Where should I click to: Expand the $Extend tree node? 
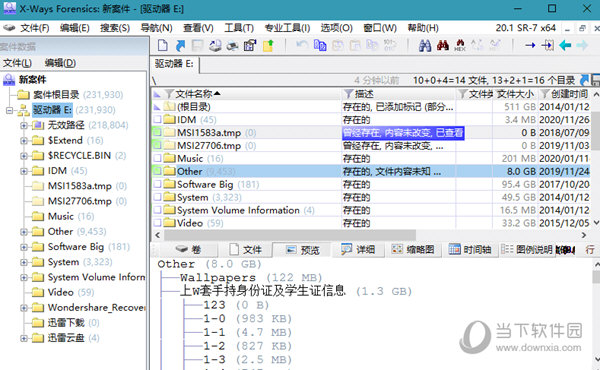coord(24,140)
